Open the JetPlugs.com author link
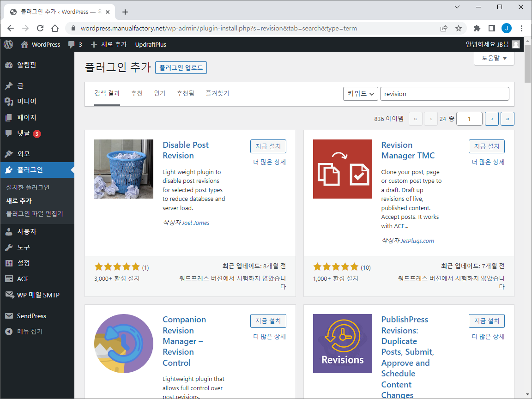Screen dimensions: 532x399 point(417,241)
